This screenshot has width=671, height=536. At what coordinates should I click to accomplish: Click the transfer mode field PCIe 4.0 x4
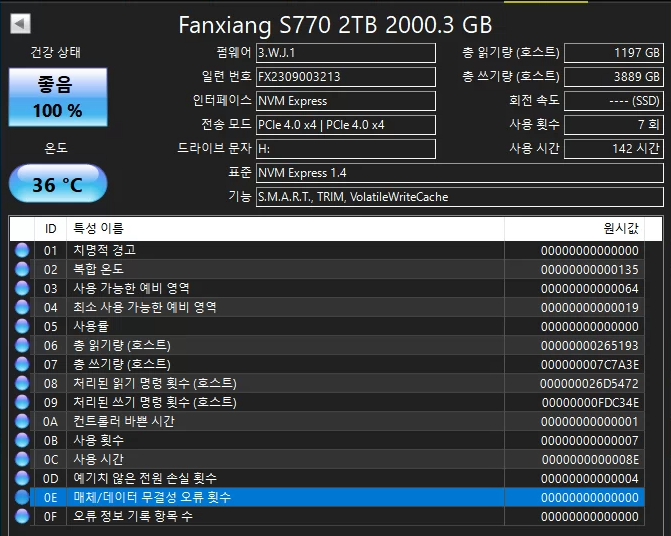coord(346,124)
